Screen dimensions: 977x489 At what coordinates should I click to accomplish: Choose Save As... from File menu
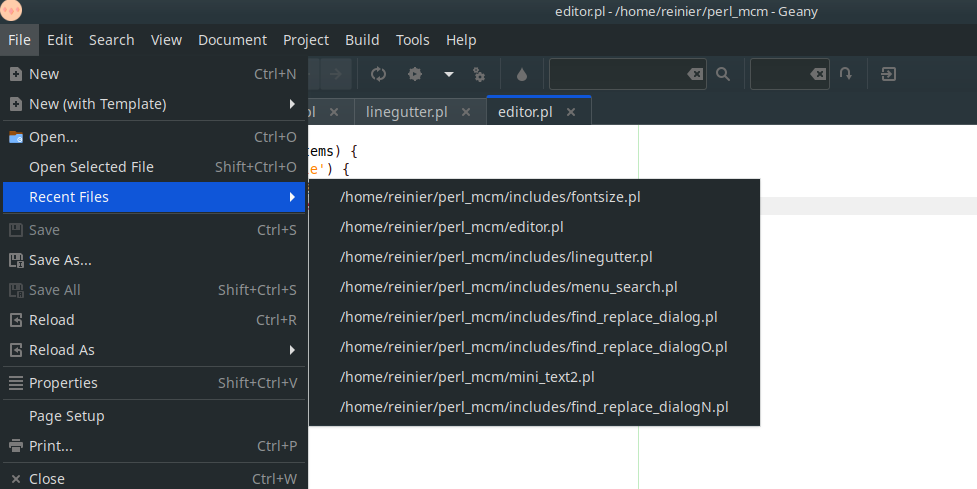[x=60, y=260]
